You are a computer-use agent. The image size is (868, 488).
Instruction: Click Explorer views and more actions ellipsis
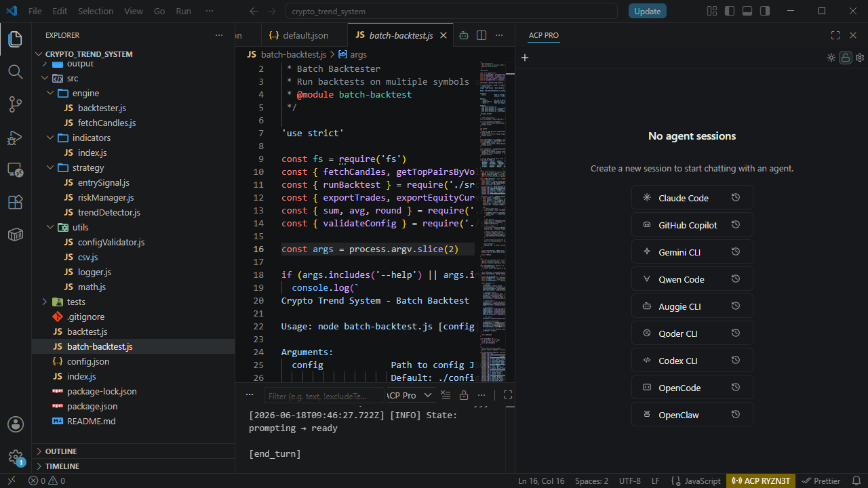[219, 35]
